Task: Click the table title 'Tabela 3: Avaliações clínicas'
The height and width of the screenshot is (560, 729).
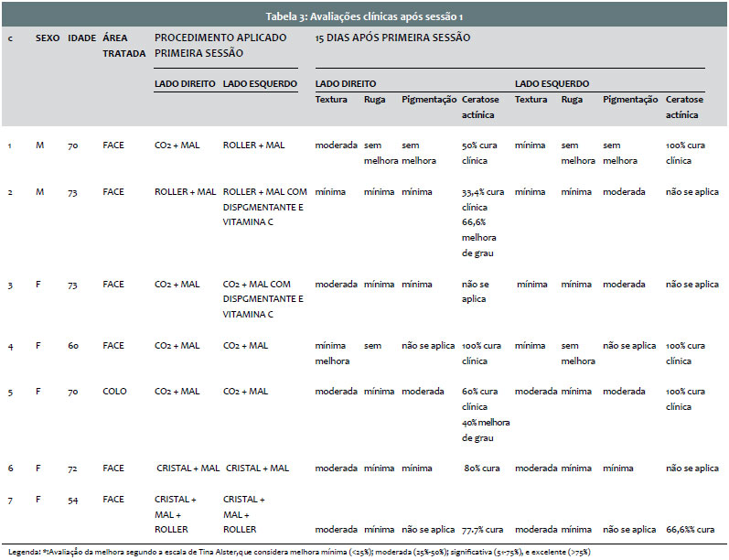Action: (x=364, y=17)
